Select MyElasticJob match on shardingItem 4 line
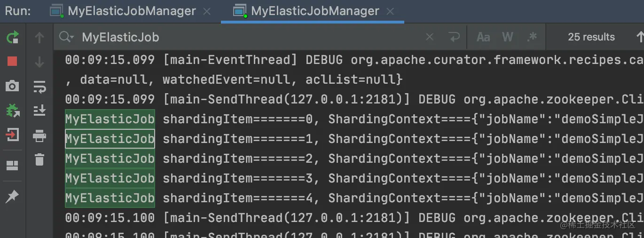This screenshot has width=644, height=238. (110, 198)
